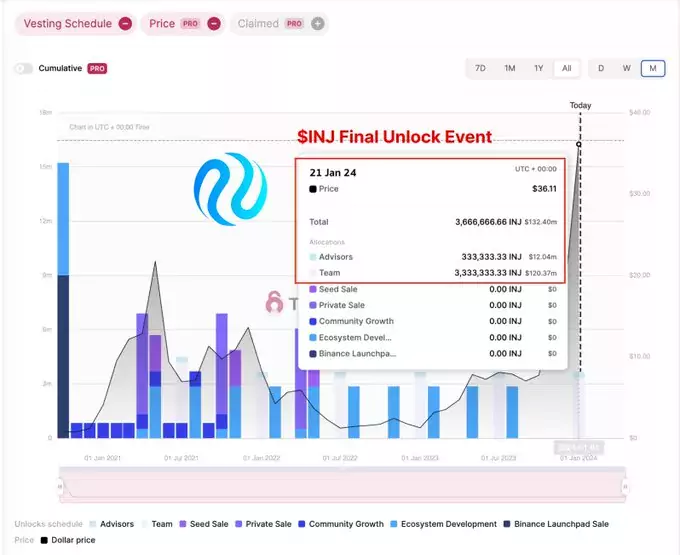Click the Today marker point on chart

(579, 144)
